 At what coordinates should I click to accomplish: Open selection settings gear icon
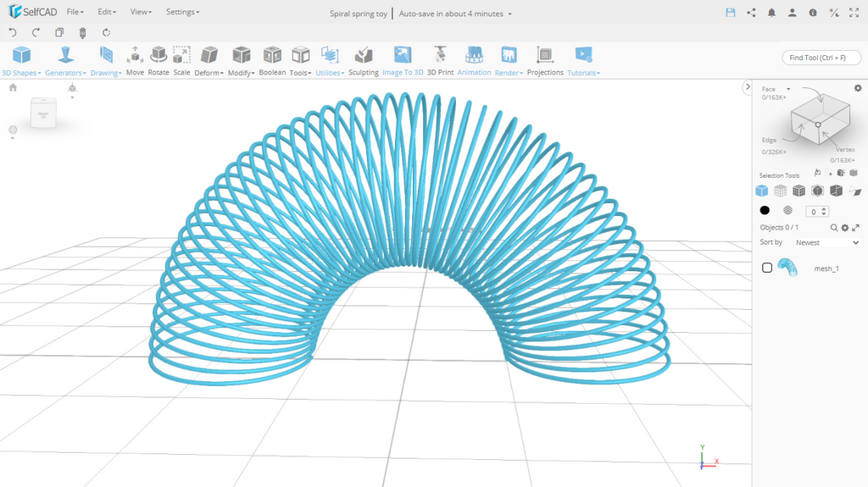click(858, 88)
